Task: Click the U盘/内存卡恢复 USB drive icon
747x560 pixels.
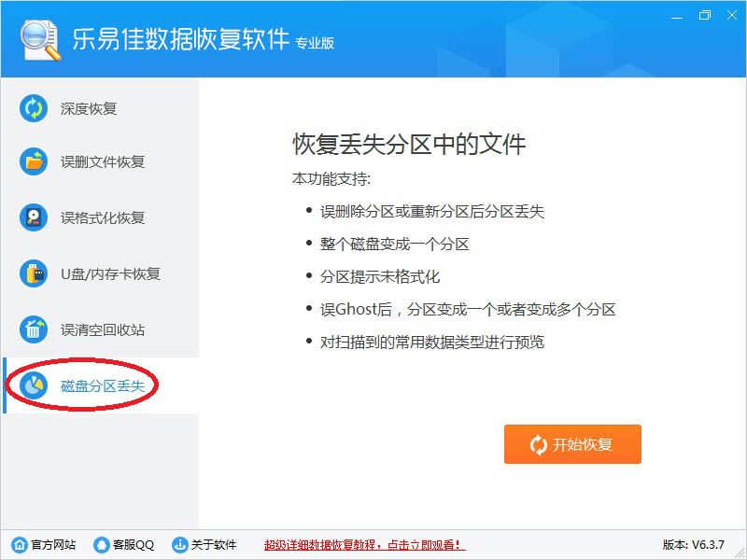Action: pyautogui.click(x=34, y=273)
